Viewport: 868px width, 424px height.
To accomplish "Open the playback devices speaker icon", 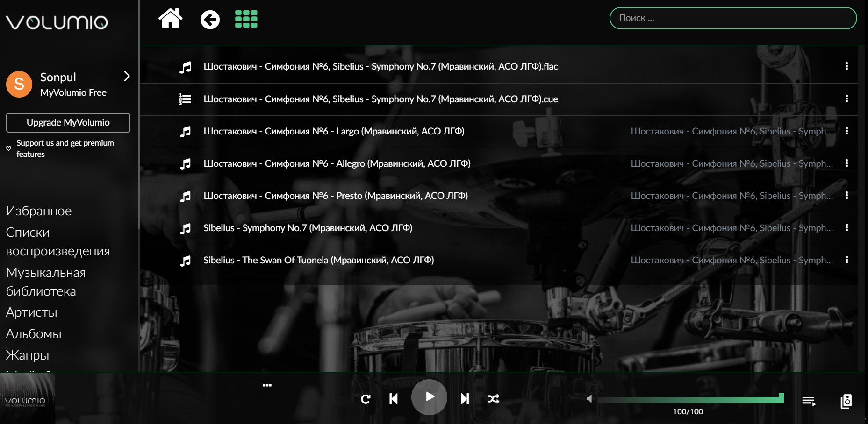I will pyautogui.click(x=846, y=401).
